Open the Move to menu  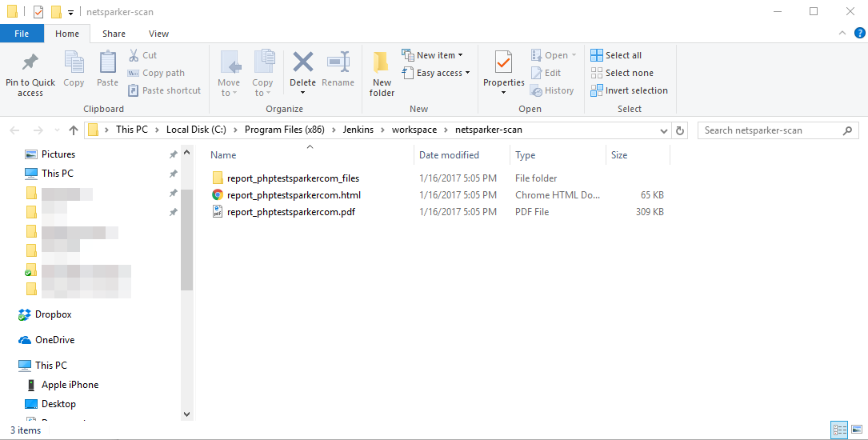click(x=229, y=74)
